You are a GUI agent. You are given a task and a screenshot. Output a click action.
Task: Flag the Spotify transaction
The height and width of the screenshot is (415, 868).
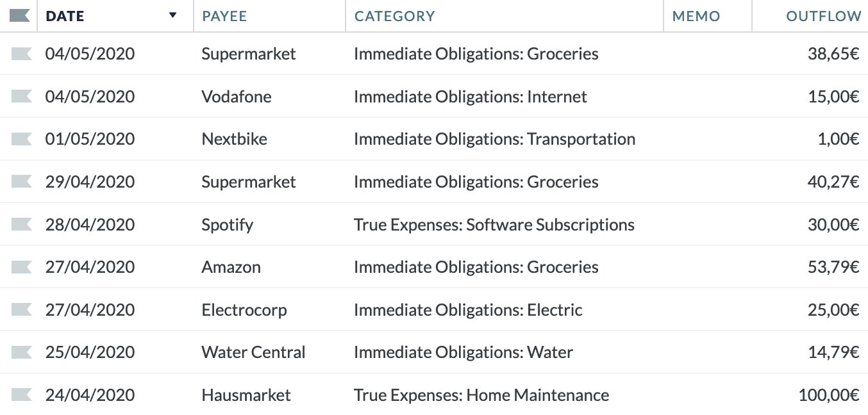[21, 224]
